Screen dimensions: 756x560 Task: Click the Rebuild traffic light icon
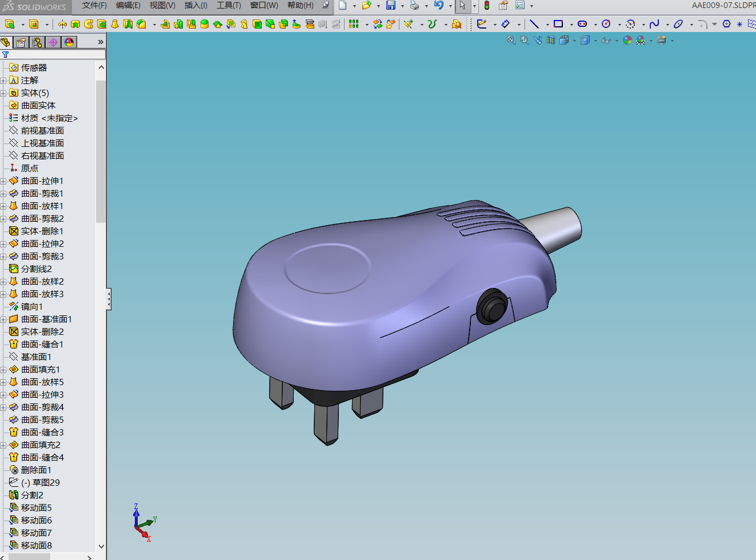coord(487,6)
